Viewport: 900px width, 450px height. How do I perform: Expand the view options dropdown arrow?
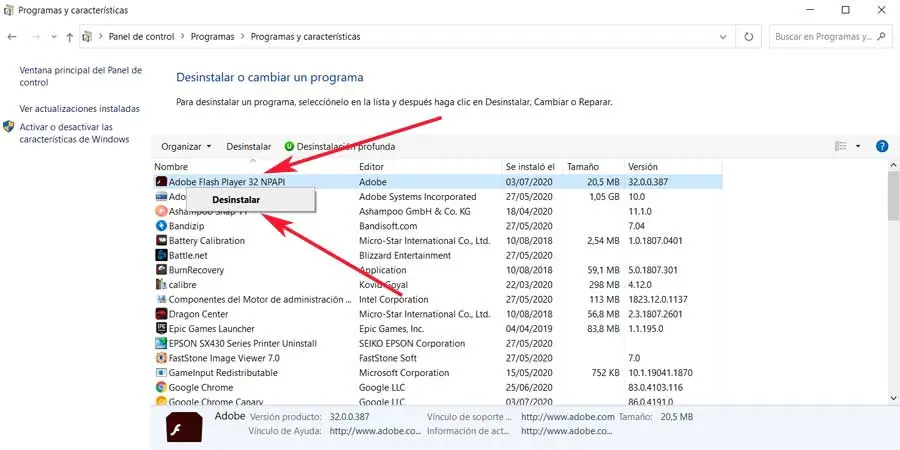click(x=858, y=146)
